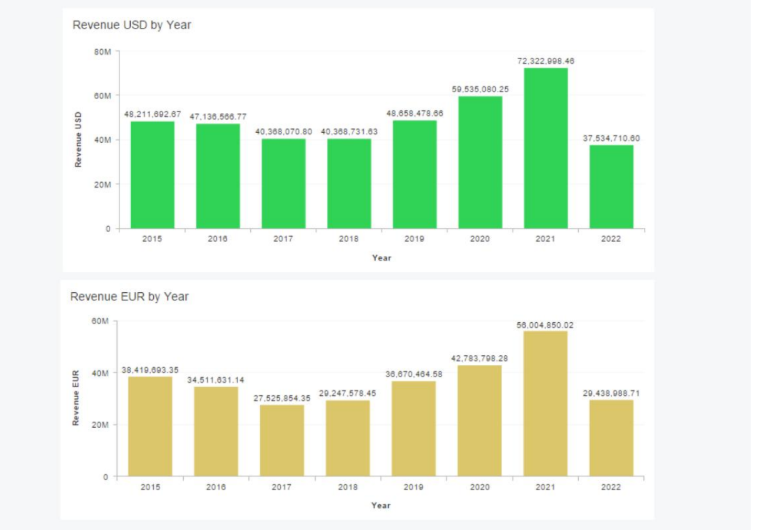The image size is (763, 530).
Task: Select the 2015 gold bar in EUR chart
Action: coord(153,427)
